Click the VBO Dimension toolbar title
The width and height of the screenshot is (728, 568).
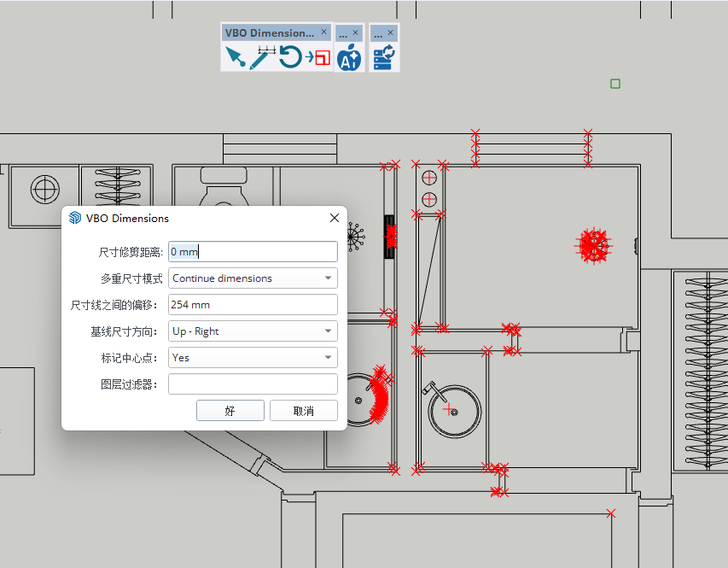pos(269,32)
